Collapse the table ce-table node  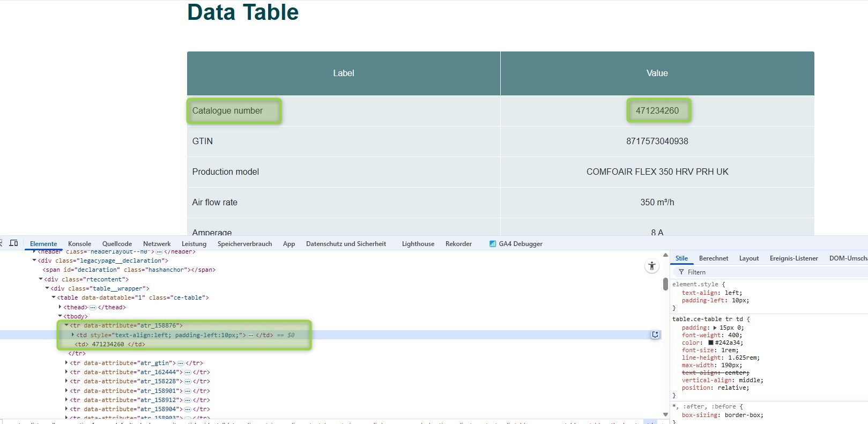(54, 297)
